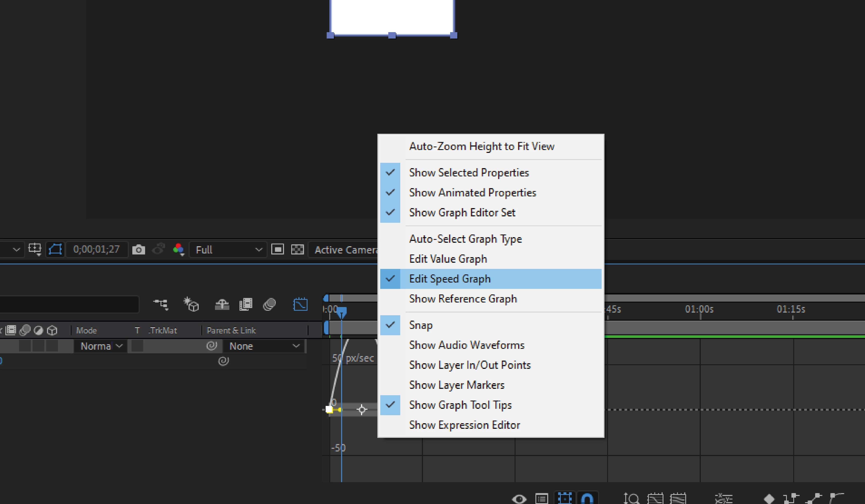Uncheck the Snap menu option
This screenshot has height=504, width=865.
(x=420, y=325)
